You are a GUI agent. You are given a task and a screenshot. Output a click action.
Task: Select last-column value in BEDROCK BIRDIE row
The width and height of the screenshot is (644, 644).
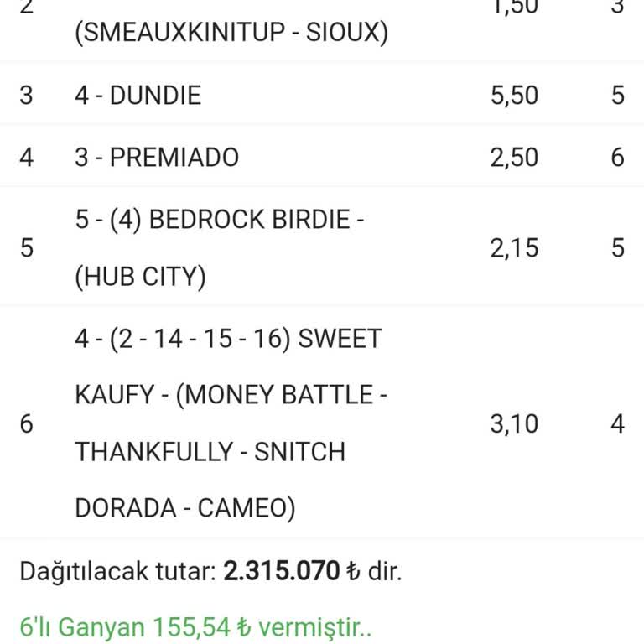tap(617, 248)
